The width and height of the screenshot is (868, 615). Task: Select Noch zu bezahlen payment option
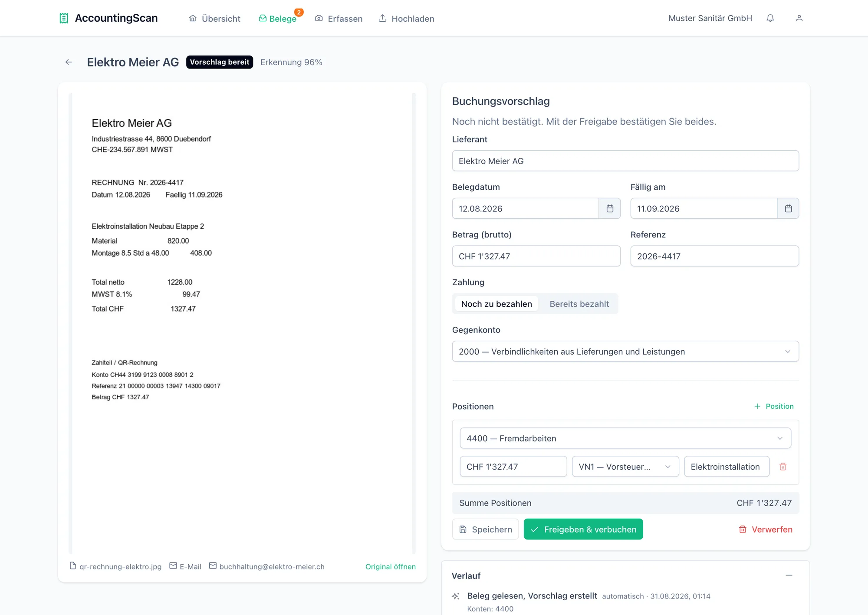pyautogui.click(x=496, y=304)
